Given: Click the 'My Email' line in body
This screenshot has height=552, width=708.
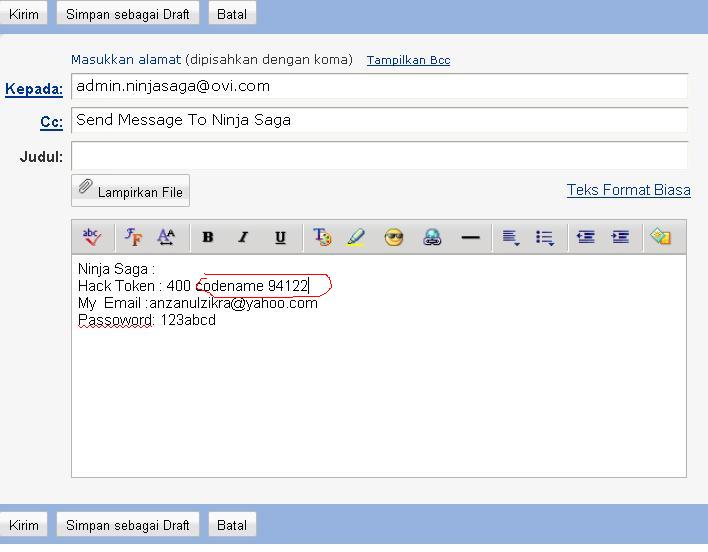Looking at the screenshot, I should tap(198, 303).
